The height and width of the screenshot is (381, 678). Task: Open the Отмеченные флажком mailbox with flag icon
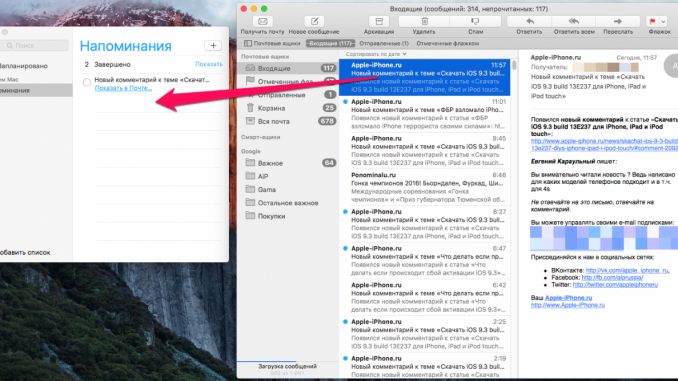click(288, 81)
